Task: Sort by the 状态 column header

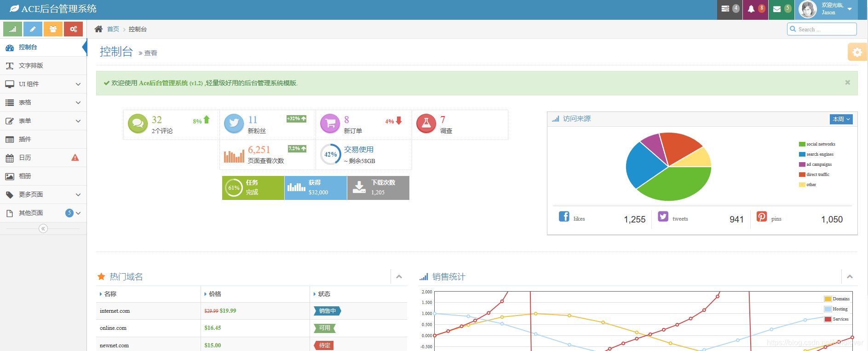Action: point(359,294)
